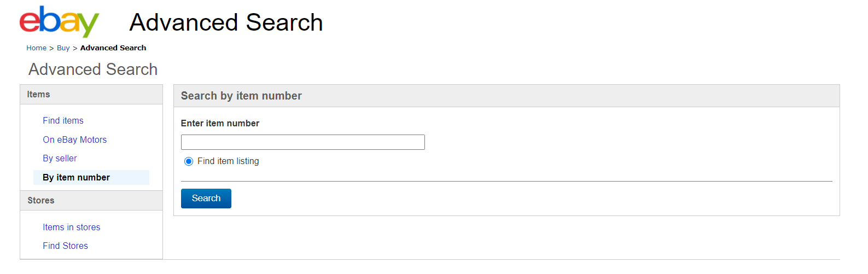This screenshot has height=274, width=868.
Task: Go to Home via breadcrumb
Action: pos(36,48)
